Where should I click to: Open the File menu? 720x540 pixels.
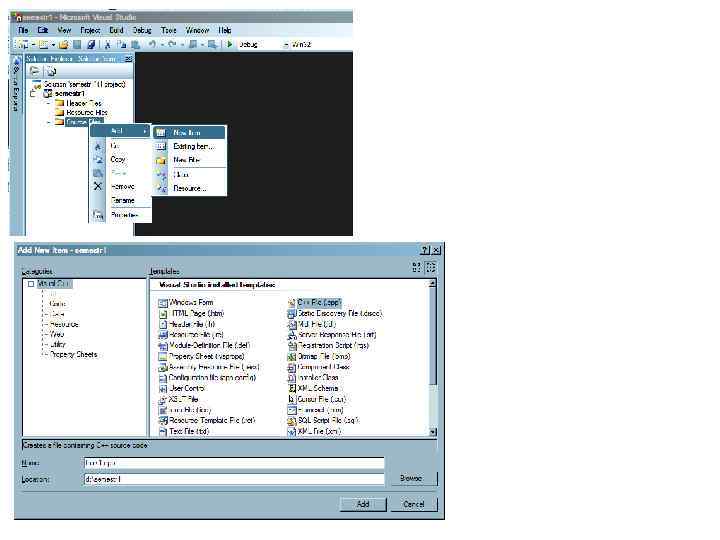pyautogui.click(x=23, y=30)
